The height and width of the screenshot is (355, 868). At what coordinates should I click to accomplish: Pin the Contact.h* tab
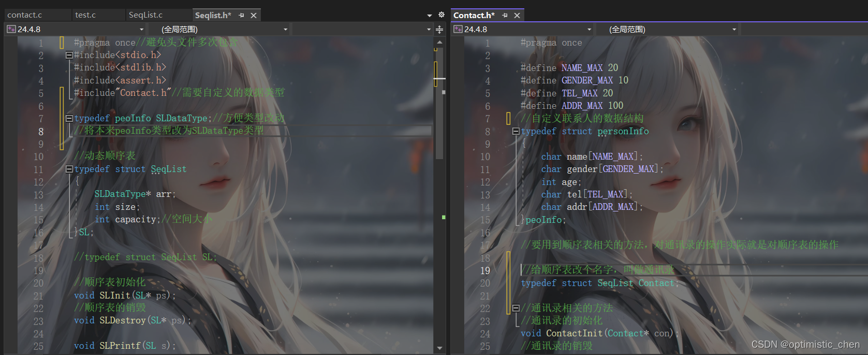(x=505, y=16)
